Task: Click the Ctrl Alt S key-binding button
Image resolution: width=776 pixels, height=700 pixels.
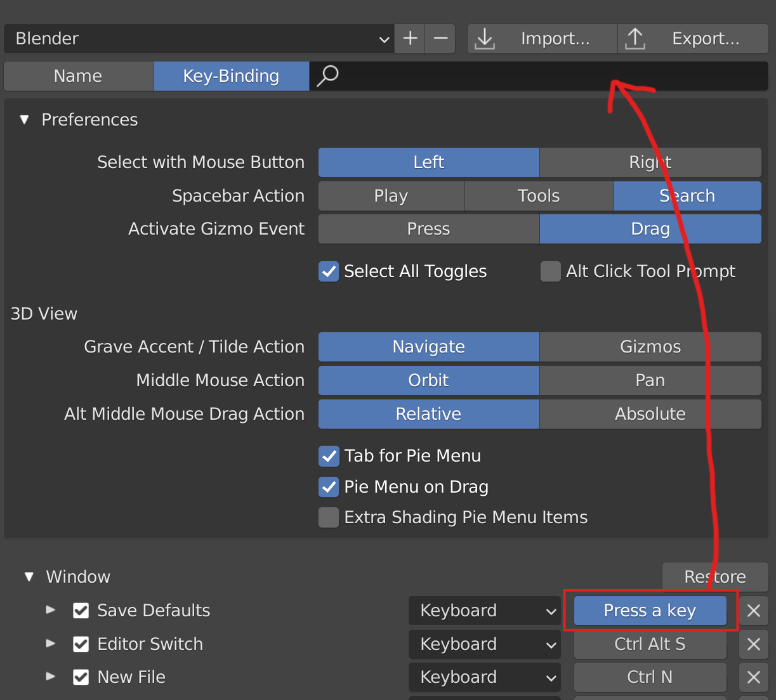Action: [650, 644]
